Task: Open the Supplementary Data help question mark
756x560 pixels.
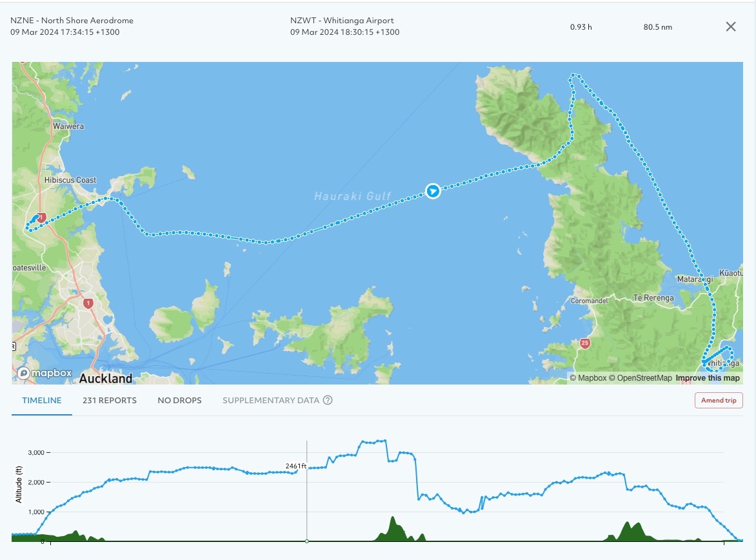Action: 328,400
